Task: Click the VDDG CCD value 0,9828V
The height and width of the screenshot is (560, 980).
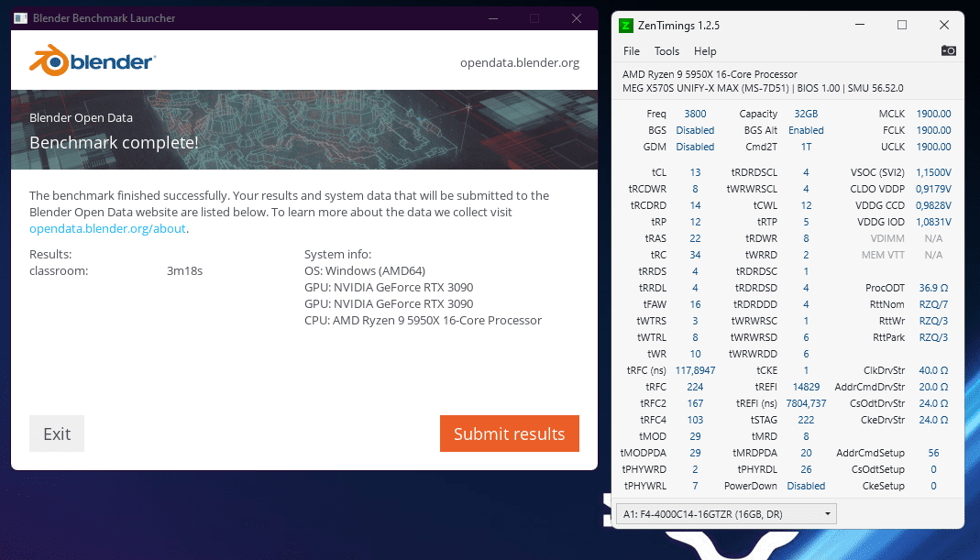Action: [x=934, y=205]
